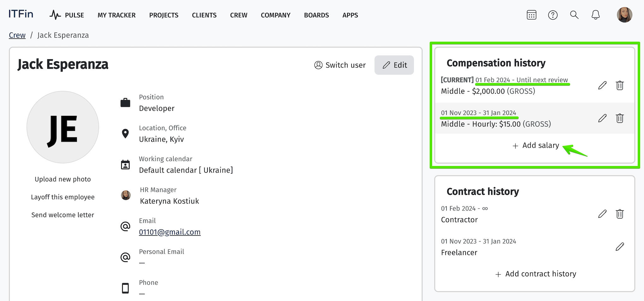The image size is (644, 301).
Task: Delete the Contractor contract entry
Action: pos(620,214)
